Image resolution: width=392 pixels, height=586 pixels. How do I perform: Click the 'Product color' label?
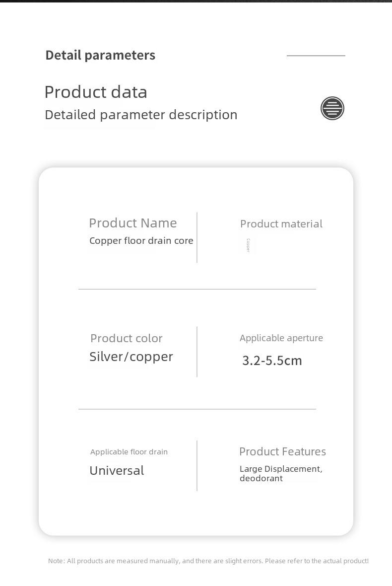click(126, 339)
